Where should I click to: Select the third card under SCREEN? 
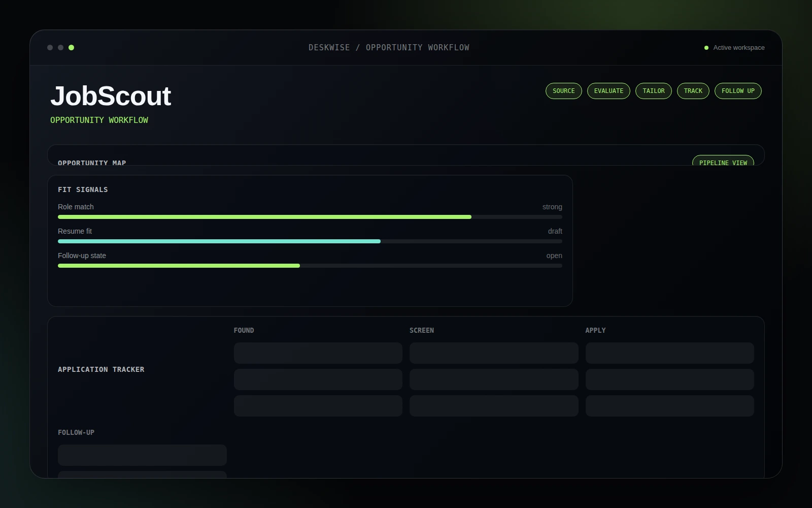[x=494, y=406]
